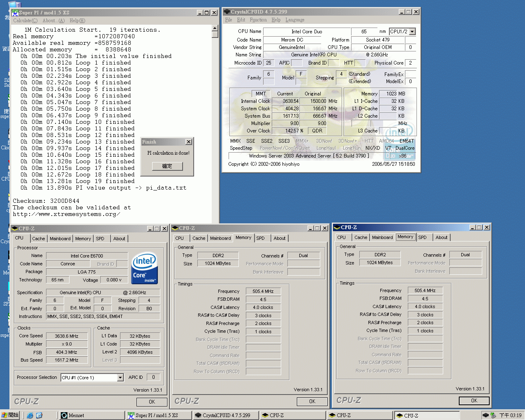Open the About tab in the leftmost CPU-Z window
This screenshot has height=420, width=525.
[119, 239]
